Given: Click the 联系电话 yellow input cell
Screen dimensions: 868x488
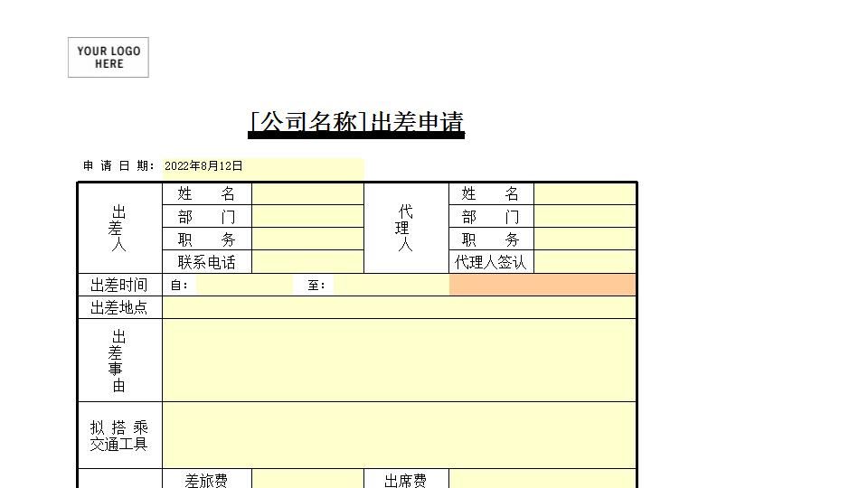Looking at the screenshot, I should click(x=307, y=262).
